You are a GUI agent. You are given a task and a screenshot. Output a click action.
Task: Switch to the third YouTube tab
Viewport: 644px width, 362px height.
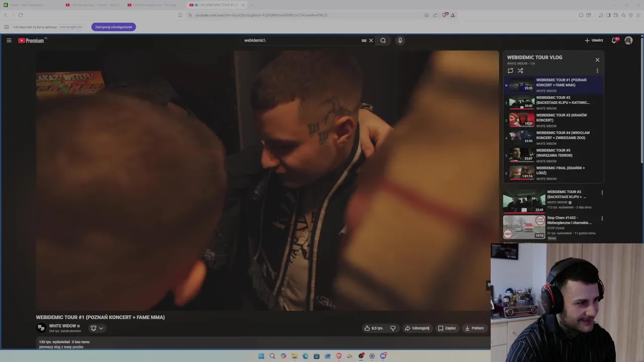click(x=155, y=5)
